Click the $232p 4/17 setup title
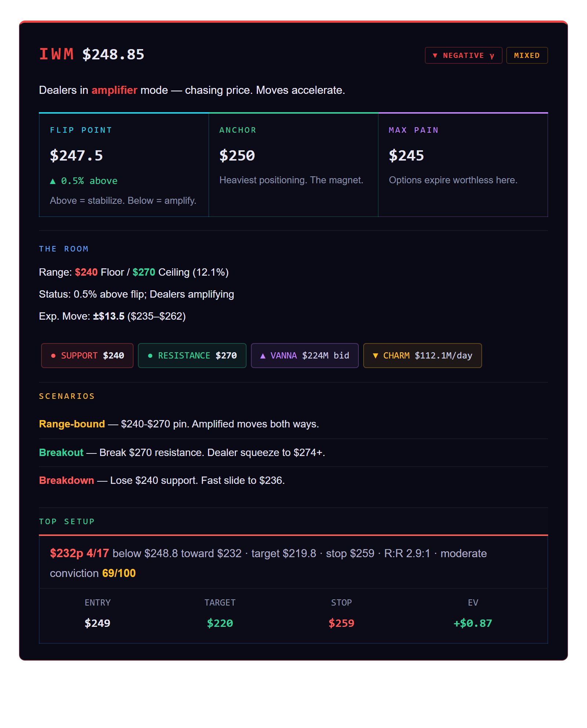This screenshot has width=587, height=728. (x=79, y=553)
